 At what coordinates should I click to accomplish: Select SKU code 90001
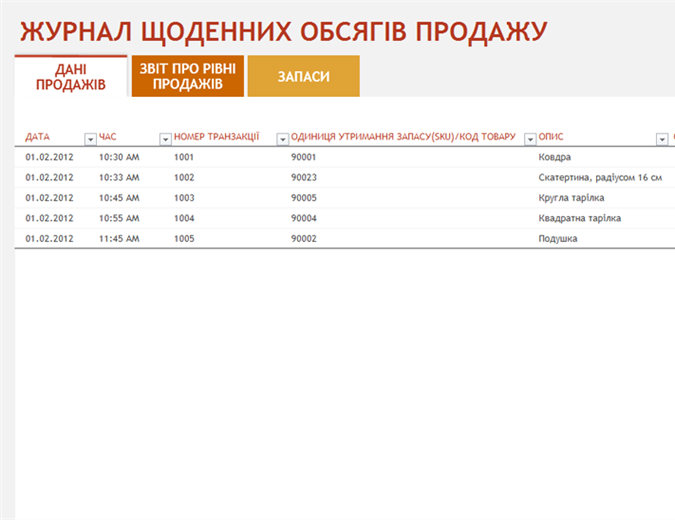coord(303,157)
